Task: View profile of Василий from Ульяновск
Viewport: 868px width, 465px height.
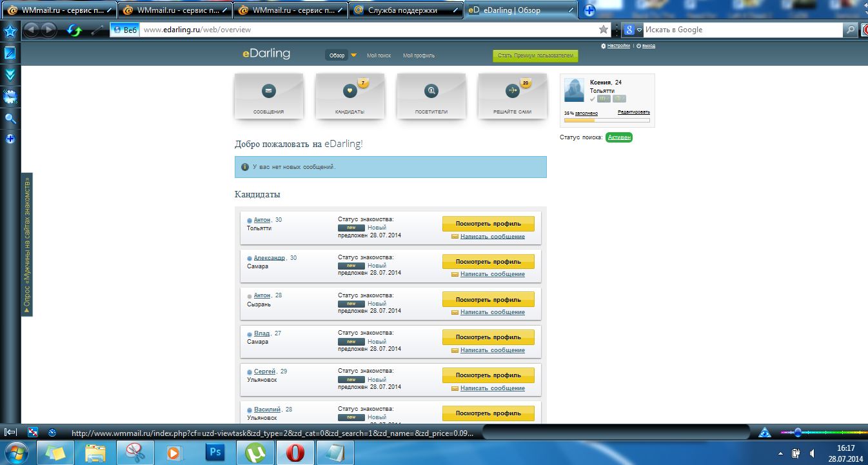Action: (488, 413)
